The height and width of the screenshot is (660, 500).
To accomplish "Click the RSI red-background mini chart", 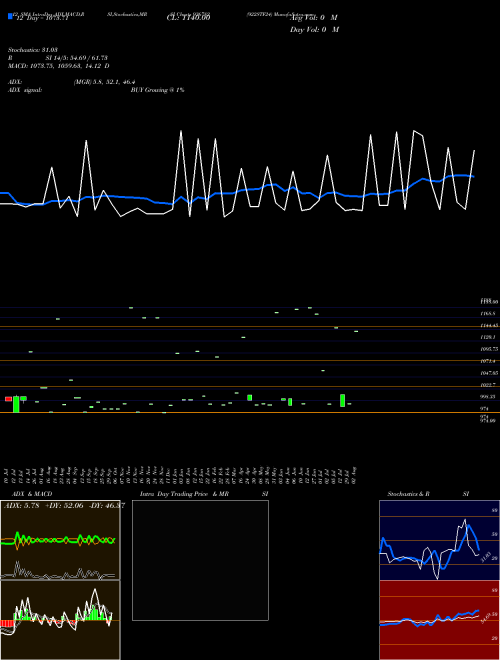I will [x=439, y=620].
